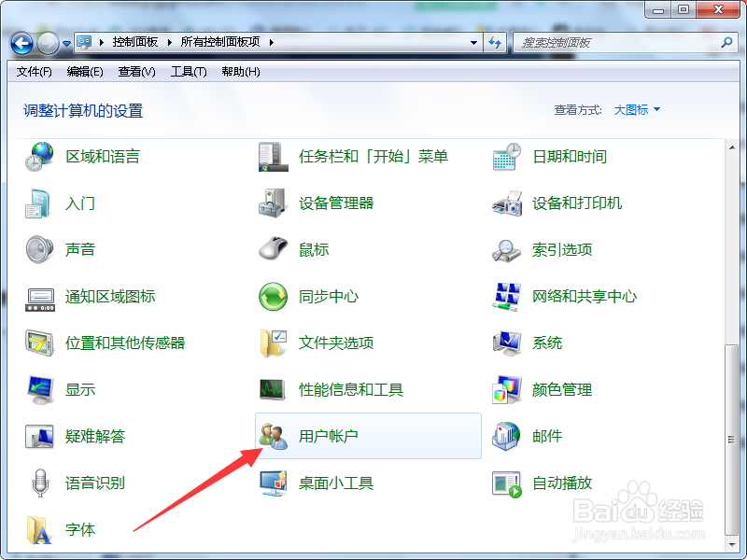Image resolution: width=747 pixels, height=560 pixels.
Task: Open recent pages dropdown beside forward button
Action: point(66,43)
